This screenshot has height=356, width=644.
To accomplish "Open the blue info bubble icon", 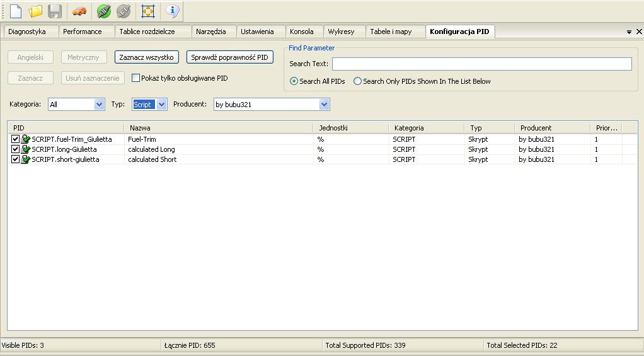I will tap(173, 11).
